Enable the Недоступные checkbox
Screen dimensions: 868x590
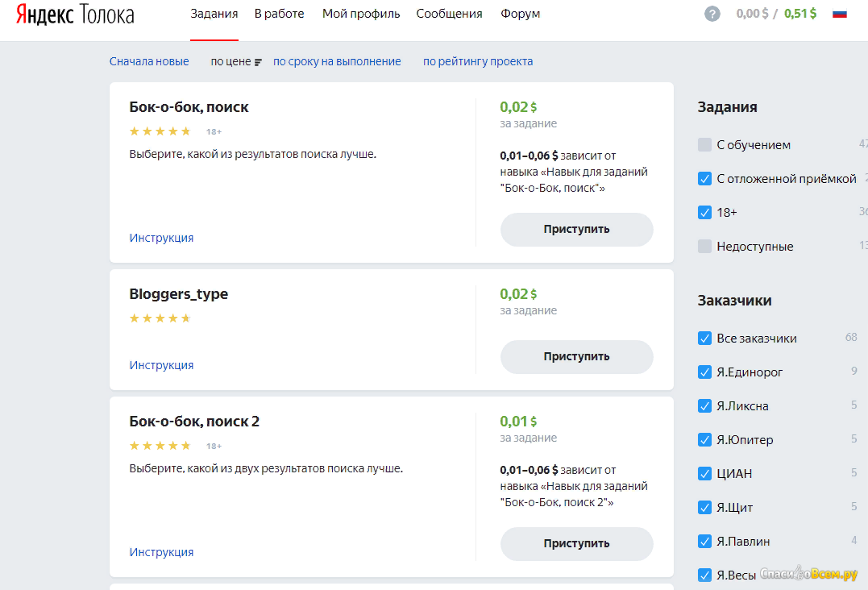[x=704, y=247]
